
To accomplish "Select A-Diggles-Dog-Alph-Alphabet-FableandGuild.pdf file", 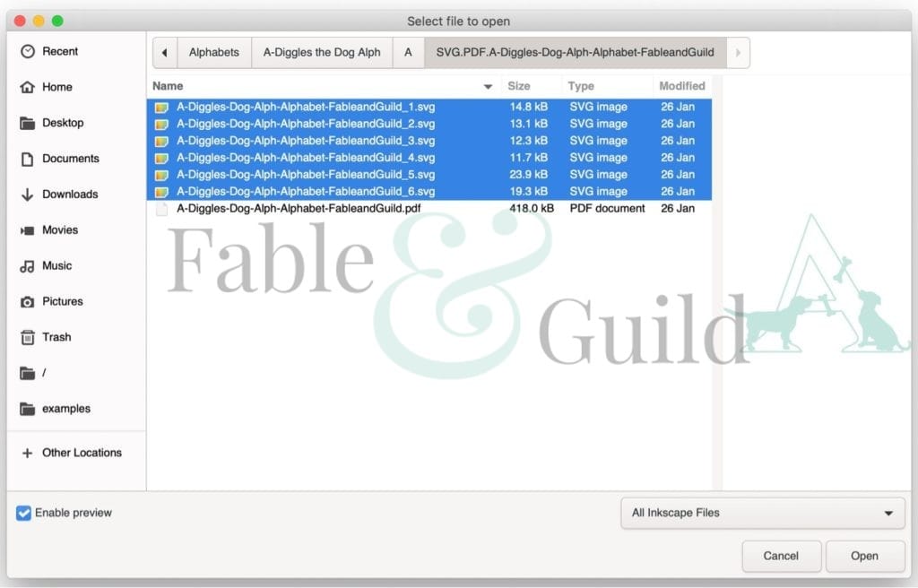I will click(x=296, y=208).
